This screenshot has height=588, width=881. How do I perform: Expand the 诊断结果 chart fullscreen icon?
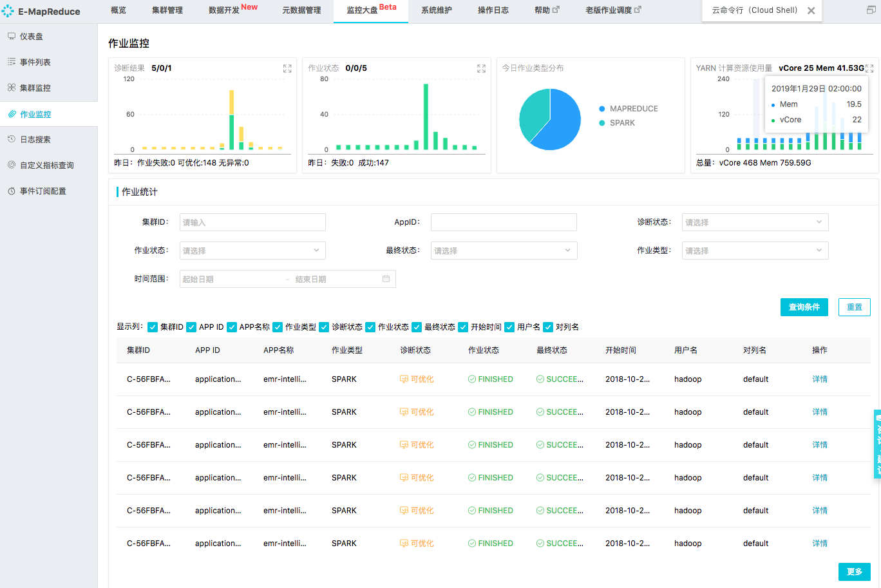pos(287,68)
